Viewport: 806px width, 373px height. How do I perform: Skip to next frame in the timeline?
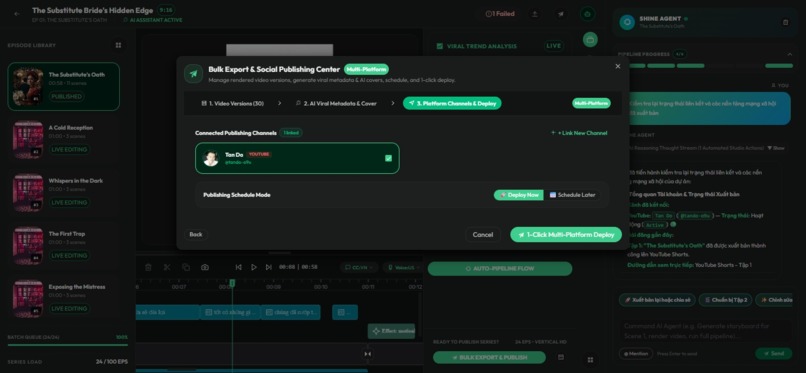pos(268,267)
